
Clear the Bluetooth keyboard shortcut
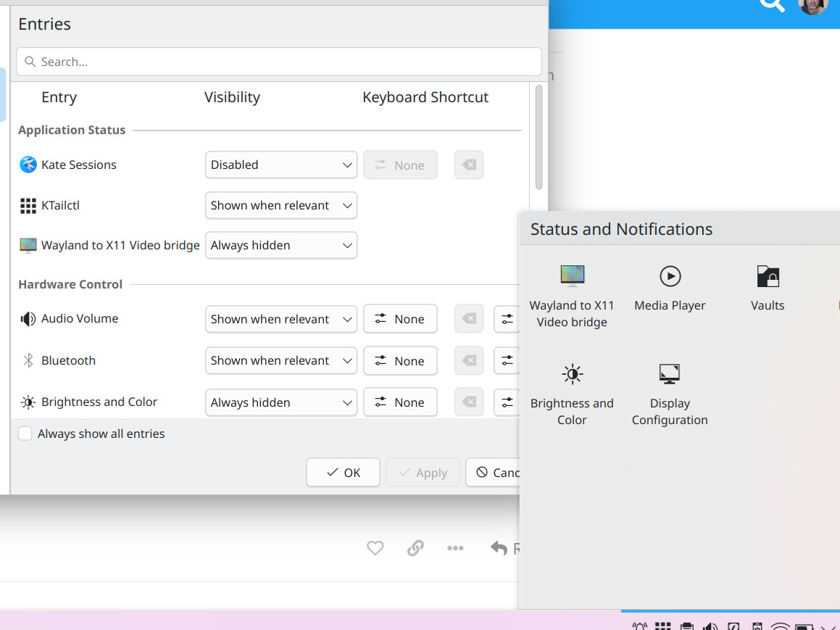[469, 360]
